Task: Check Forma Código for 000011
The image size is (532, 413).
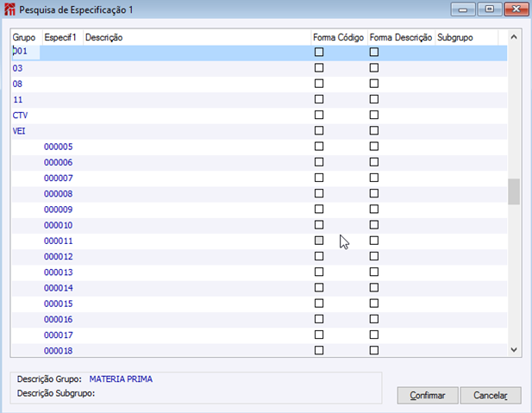Action: click(x=319, y=241)
